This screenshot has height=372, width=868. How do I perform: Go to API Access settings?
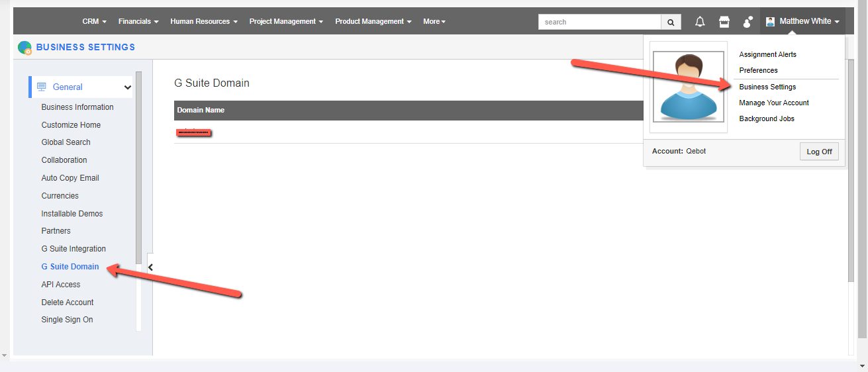61,285
